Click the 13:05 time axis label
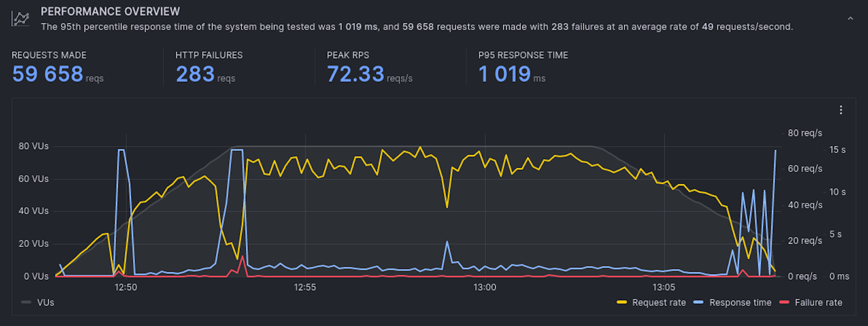868x326 pixels. [x=664, y=287]
